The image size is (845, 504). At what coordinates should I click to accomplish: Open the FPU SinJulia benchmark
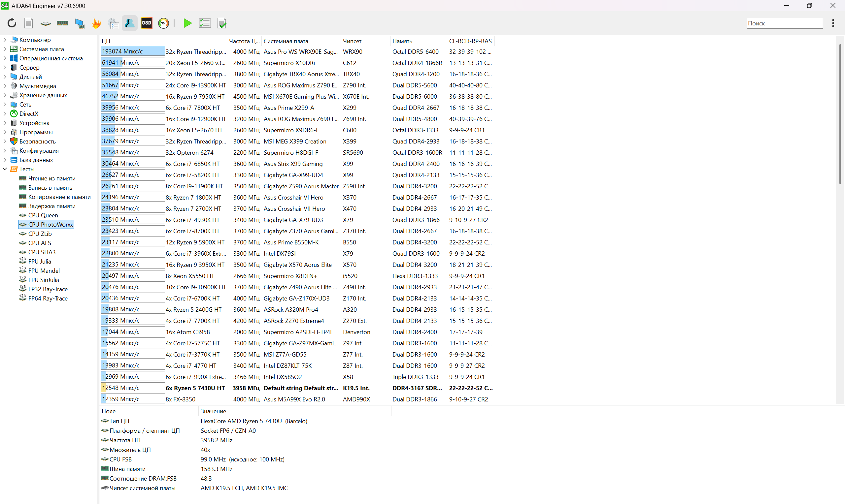click(44, 280)
